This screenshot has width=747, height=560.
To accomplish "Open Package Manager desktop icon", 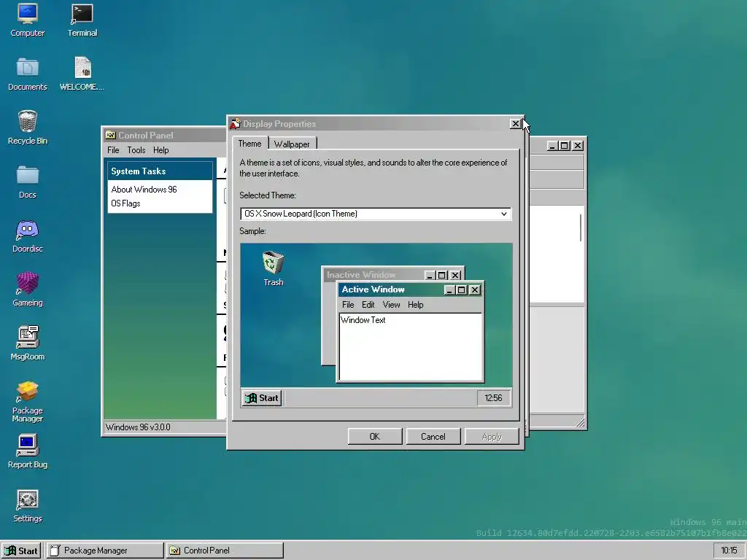I will point(27,401).
